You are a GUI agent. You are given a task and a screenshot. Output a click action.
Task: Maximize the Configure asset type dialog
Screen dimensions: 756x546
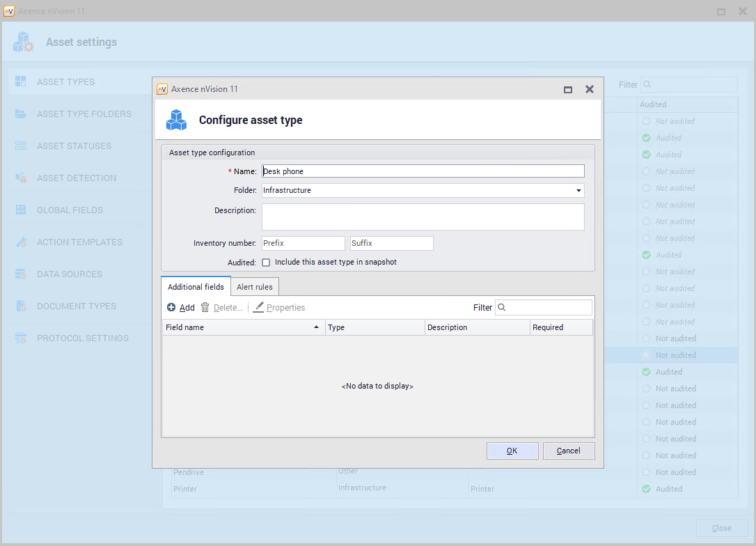568,89
